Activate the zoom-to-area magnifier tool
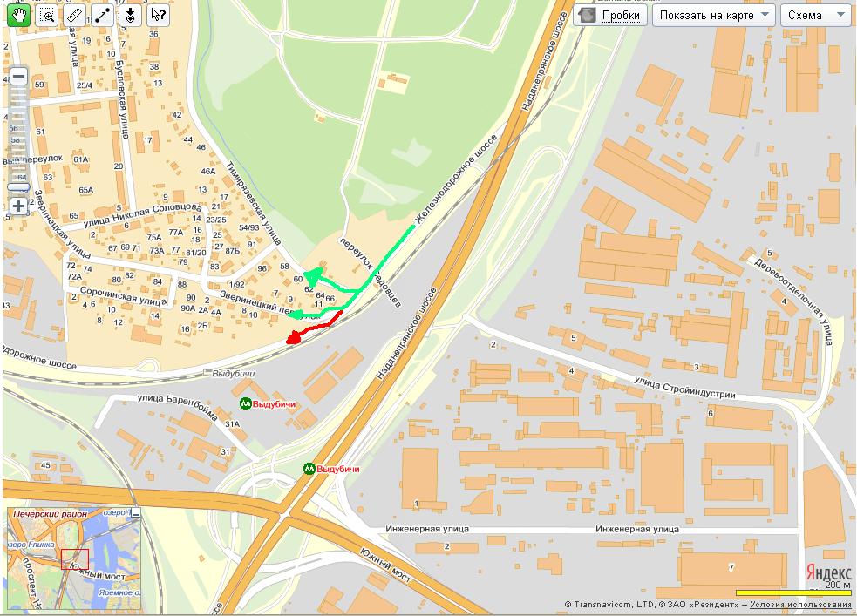Viewport: 857px width, 616px height. (x=47, y=15)
